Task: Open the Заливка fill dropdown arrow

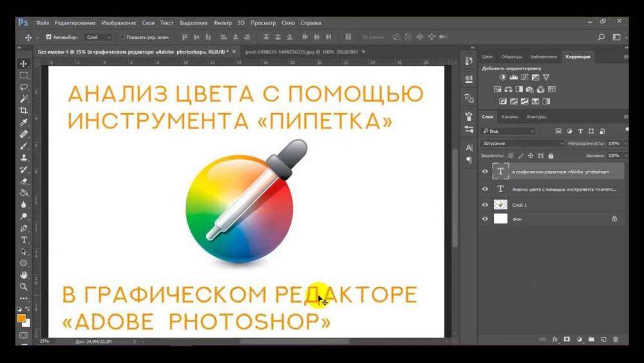Action: click(625, 156)
